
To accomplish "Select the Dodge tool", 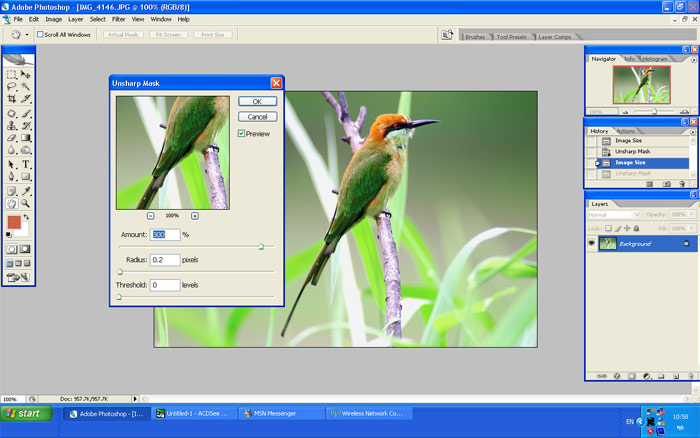I will 25,150.
